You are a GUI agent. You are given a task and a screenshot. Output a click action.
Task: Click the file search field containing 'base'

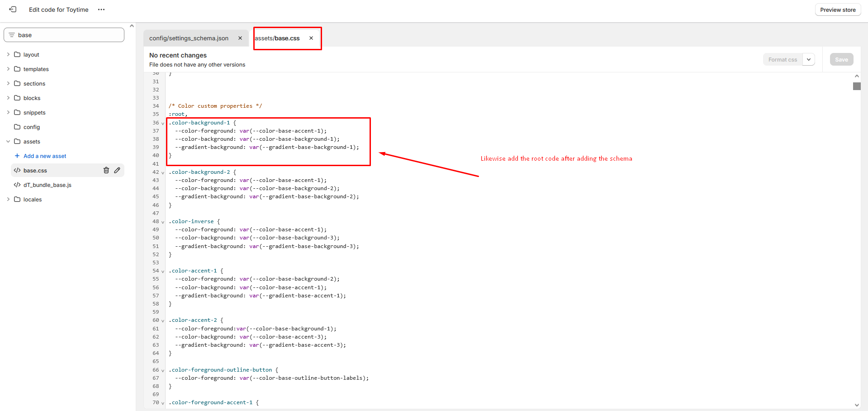64,35
